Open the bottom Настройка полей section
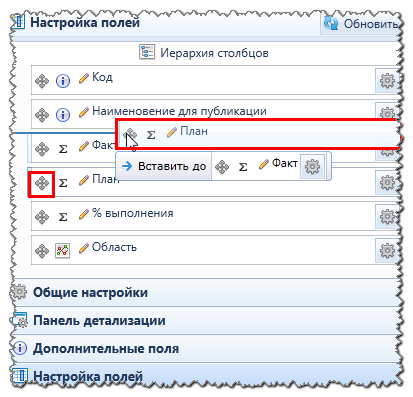 pos(207,376)
